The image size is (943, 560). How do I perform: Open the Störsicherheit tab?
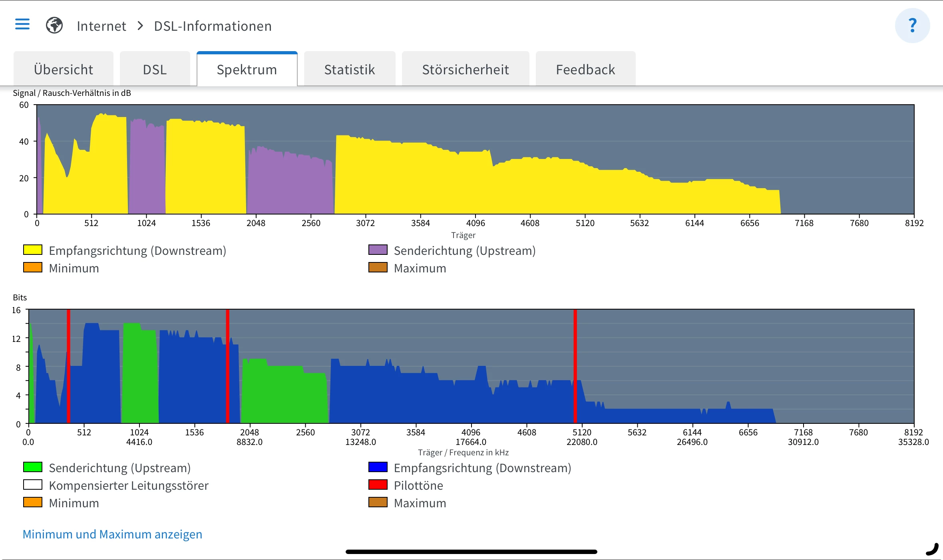pos(466,70)
